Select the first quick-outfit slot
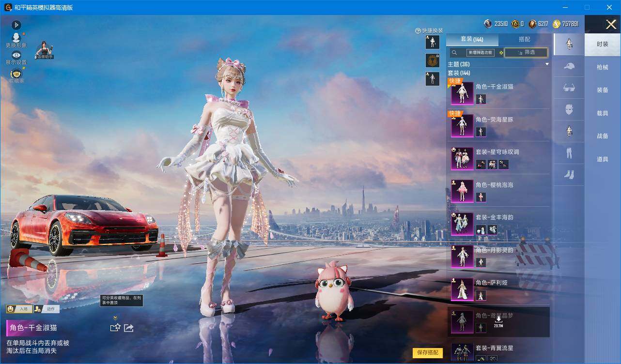 click(433, 42)
